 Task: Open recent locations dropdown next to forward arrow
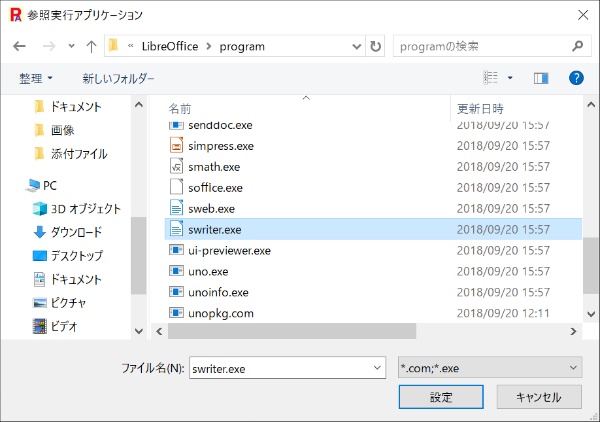(71, 46)
